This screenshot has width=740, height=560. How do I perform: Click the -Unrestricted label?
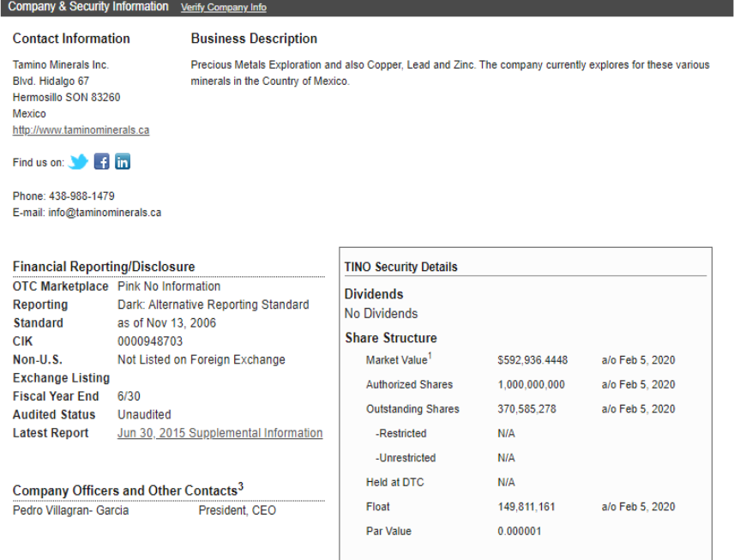pyautogui.click(x=406, y=458)
